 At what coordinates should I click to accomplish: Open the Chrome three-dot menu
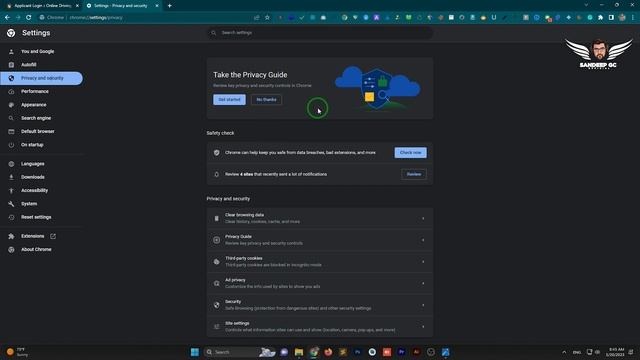(633, 18)
